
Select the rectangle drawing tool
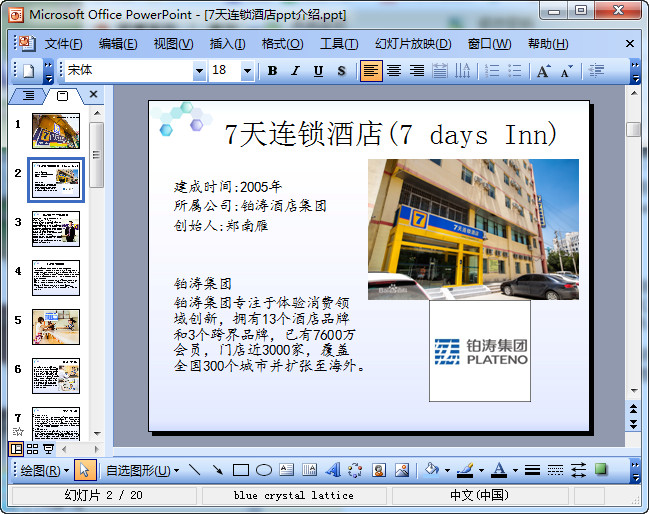point(240,469)
